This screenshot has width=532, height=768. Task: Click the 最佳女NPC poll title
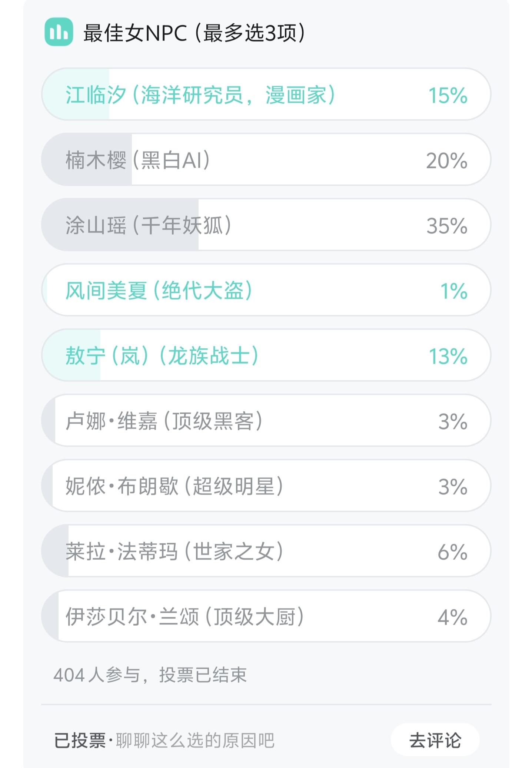tap(194, 33)
